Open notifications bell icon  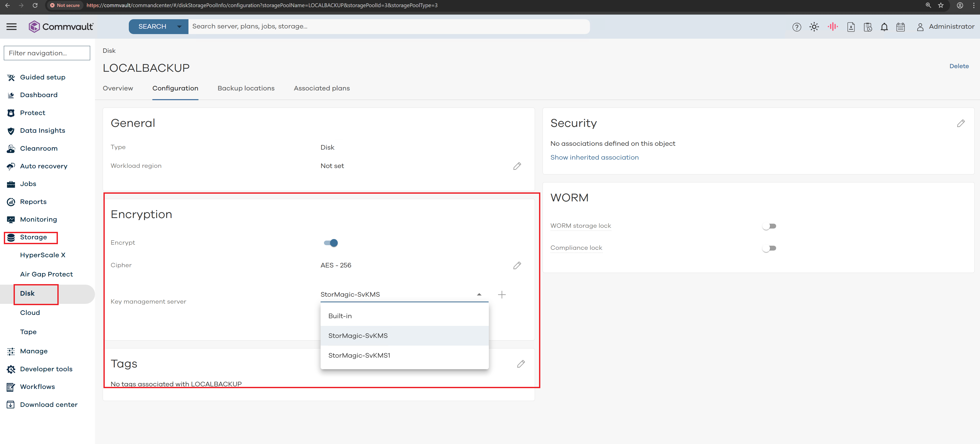tap(884, 27)
